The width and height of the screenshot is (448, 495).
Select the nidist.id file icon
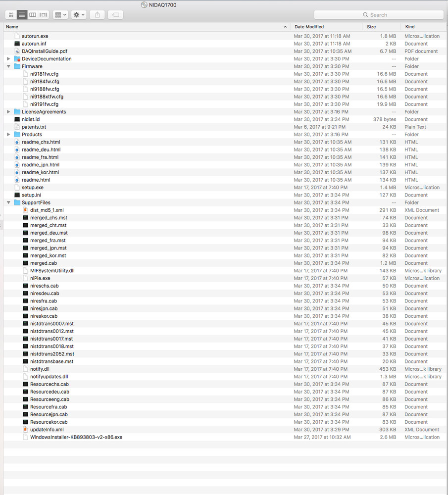[x=17, y=119]
